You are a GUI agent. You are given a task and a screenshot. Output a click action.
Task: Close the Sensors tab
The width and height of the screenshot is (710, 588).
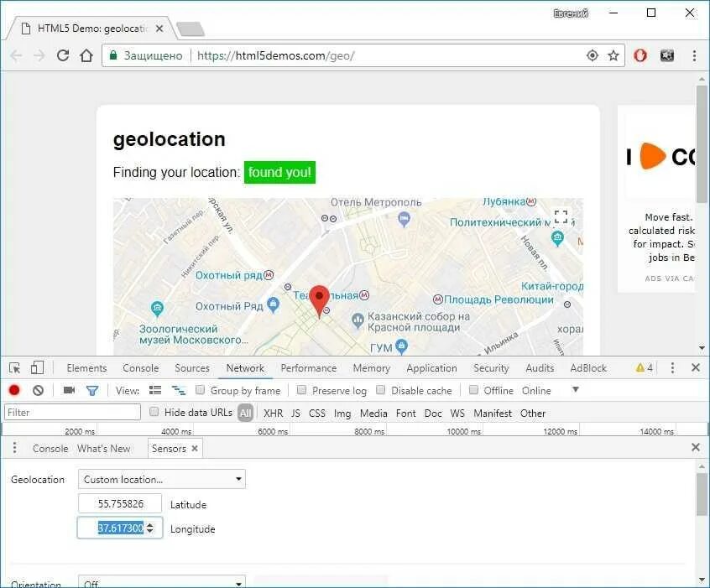pyautogui.click(x=195, y=448)
